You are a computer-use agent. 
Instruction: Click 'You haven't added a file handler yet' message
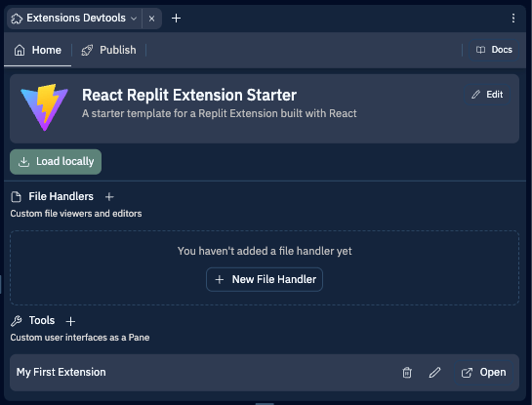click(x=265, y=251)
